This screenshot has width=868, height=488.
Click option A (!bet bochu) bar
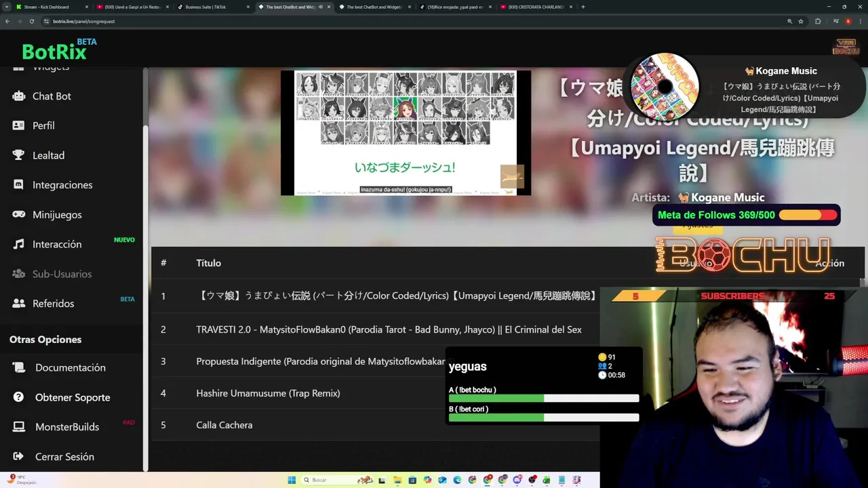(x=544, y=398)
